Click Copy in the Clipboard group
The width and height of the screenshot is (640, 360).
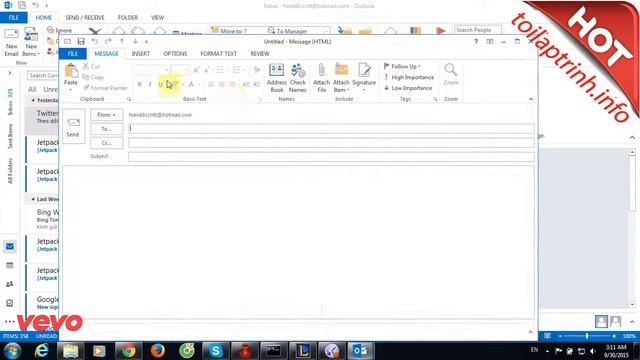pos(93,77)
